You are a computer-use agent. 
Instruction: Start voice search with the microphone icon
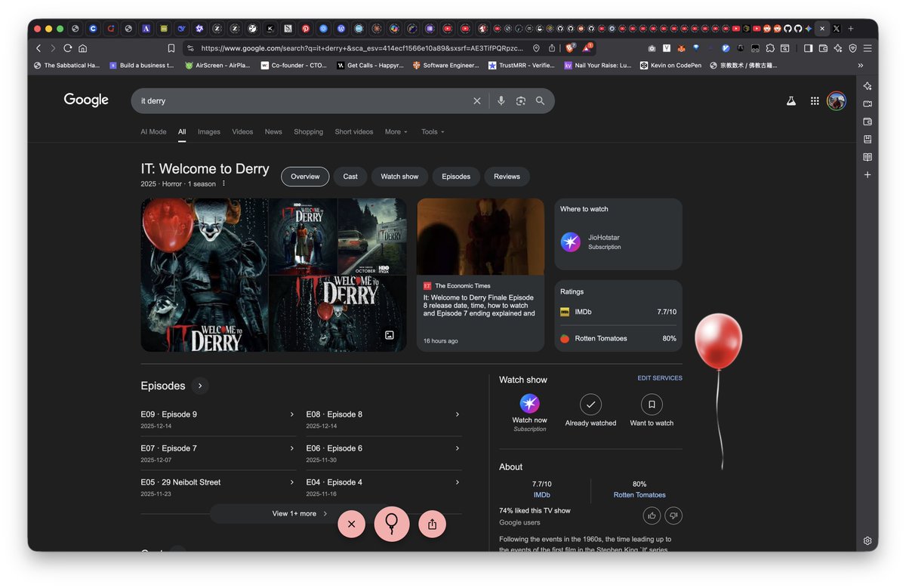[501, 101]
